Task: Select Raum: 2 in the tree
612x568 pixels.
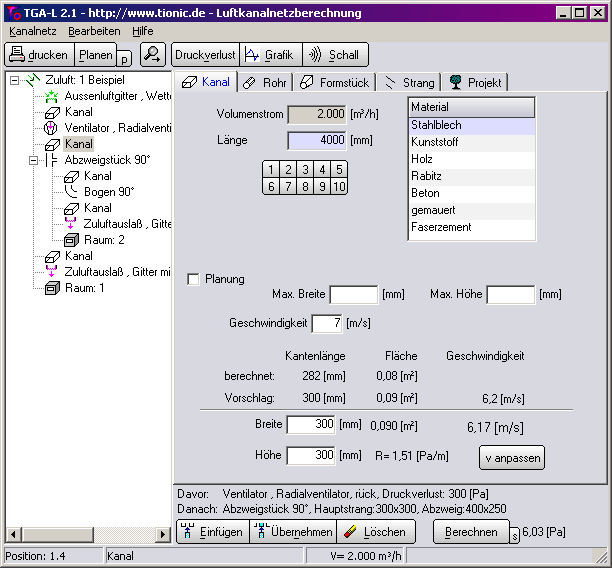Action: click(x=102, y=240)
